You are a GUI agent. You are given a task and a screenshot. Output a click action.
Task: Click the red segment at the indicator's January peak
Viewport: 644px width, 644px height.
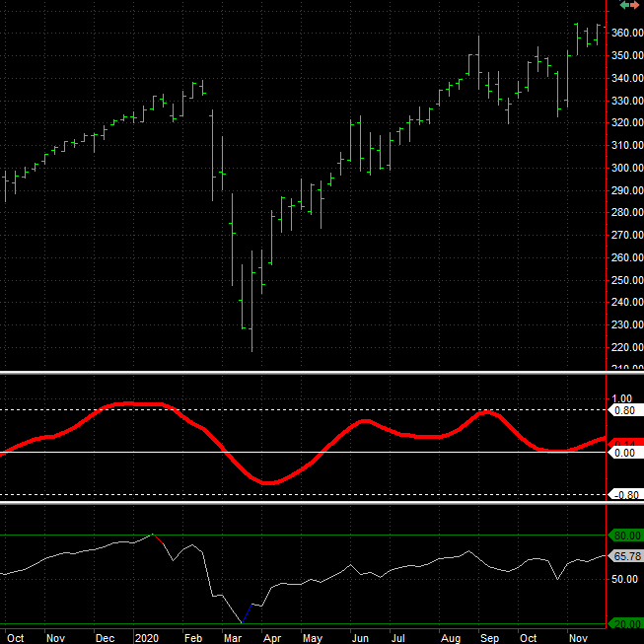tap(158, 538)
